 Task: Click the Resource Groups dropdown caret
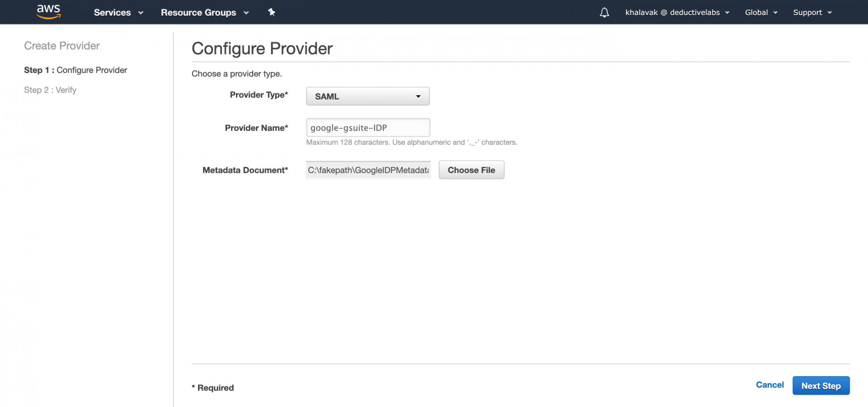246,13
